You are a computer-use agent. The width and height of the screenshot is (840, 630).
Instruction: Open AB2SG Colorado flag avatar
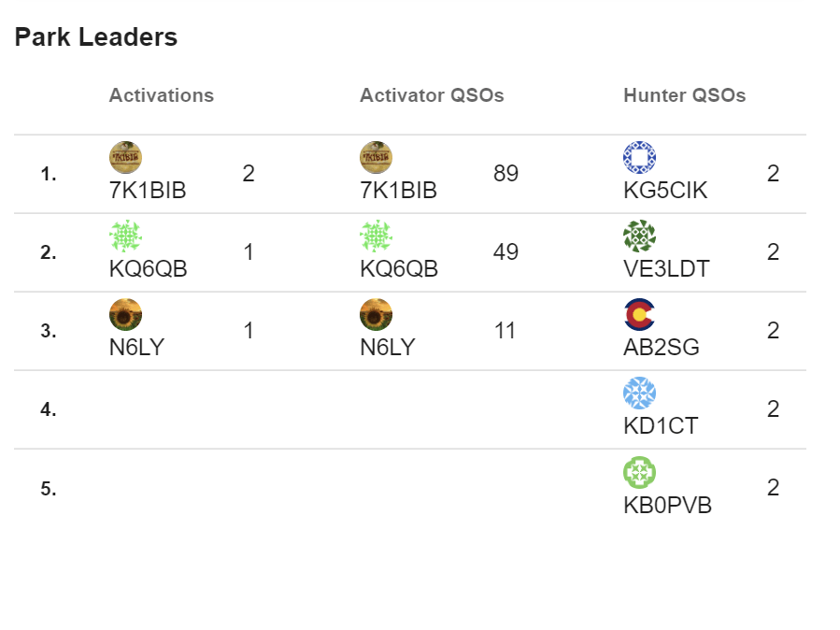(x=639, y=314)
